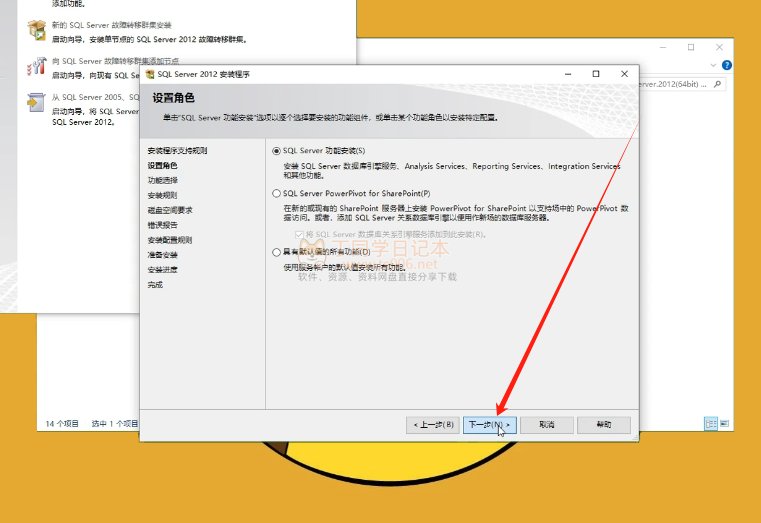This screenshot has width=761, height=523.
Task: Click 准备安装 step in sidebar
Action: (x=163, y=255)
